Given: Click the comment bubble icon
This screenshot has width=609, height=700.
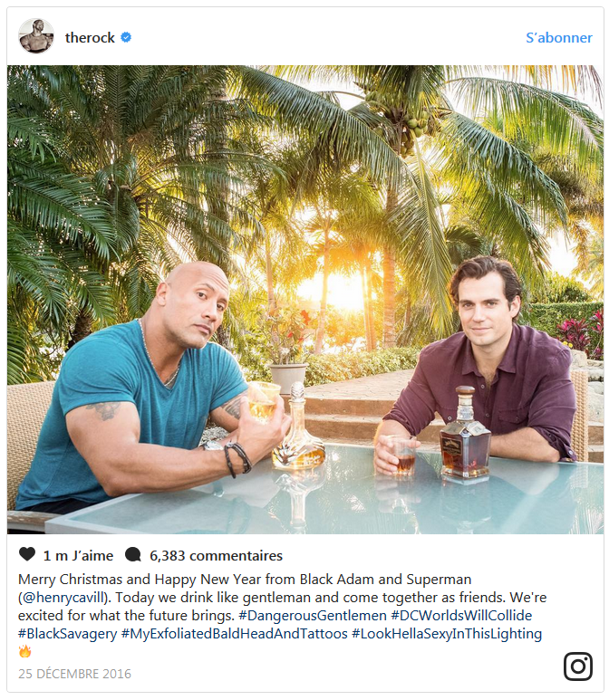Looking at the screenshot, I should click(132, 554).
